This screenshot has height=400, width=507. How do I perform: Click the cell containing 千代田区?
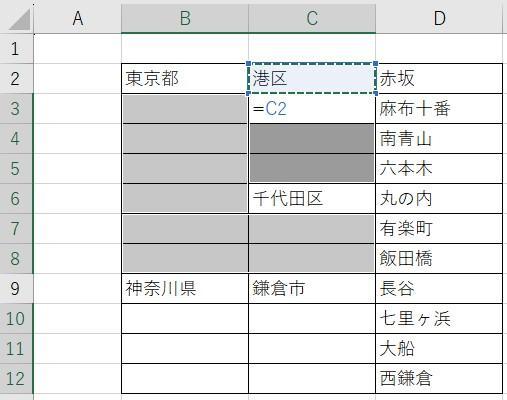(x=312, y=199)
